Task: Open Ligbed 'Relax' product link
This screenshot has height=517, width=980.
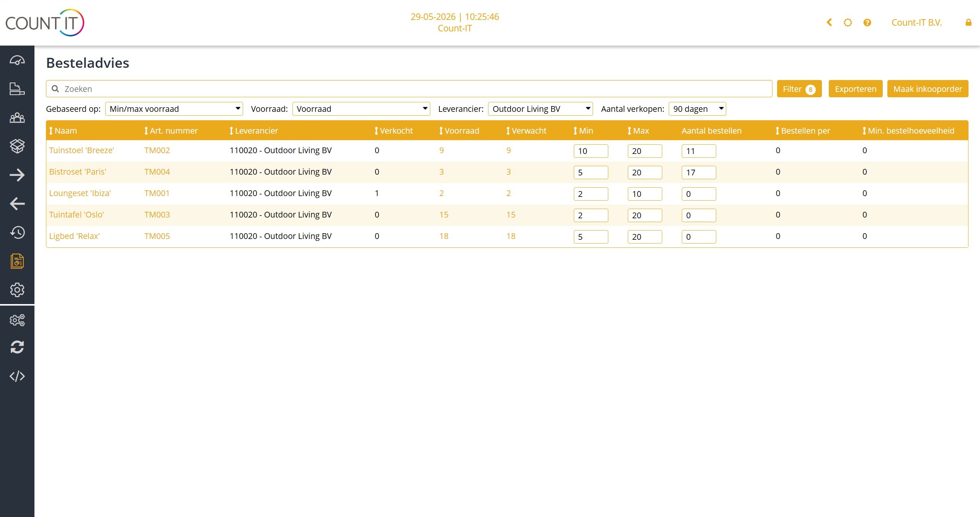Action: [x=74, y=236]
